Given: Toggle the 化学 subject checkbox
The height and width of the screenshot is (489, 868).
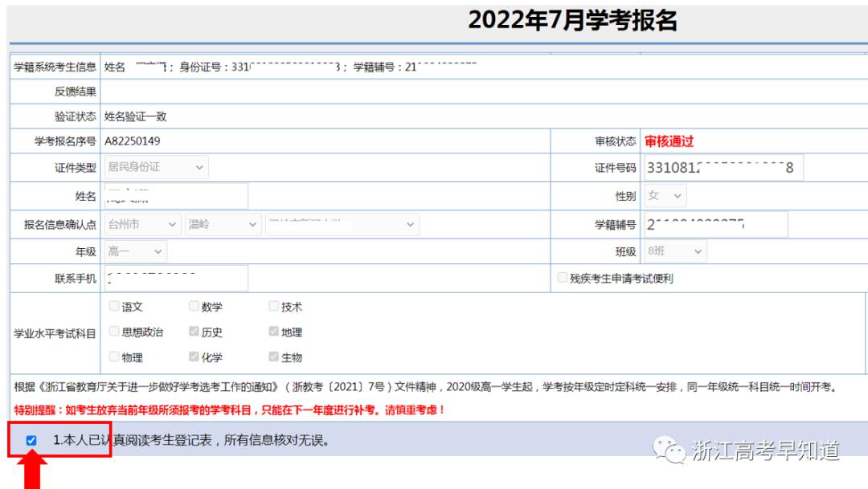Looking at the screenshot, I should point(194,357).
